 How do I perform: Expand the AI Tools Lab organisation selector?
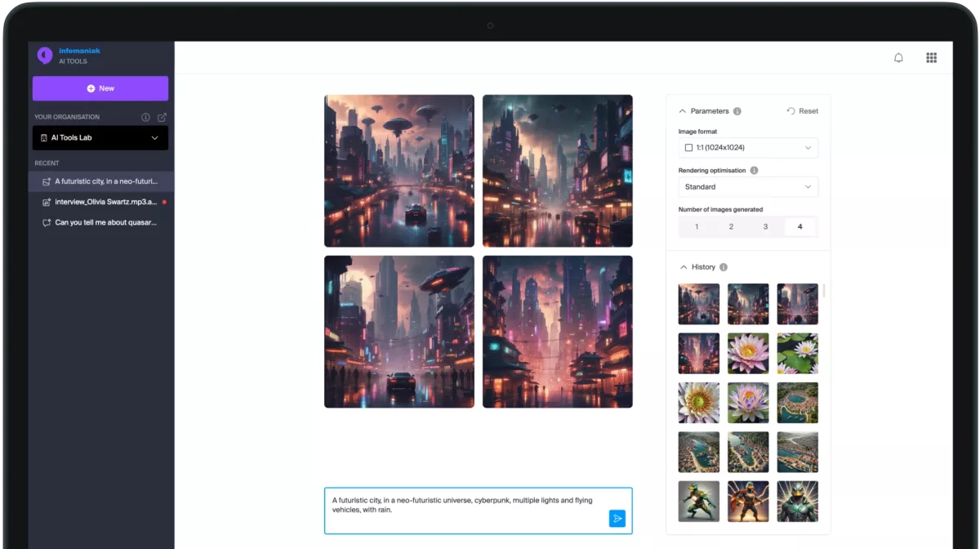point(100,138)
